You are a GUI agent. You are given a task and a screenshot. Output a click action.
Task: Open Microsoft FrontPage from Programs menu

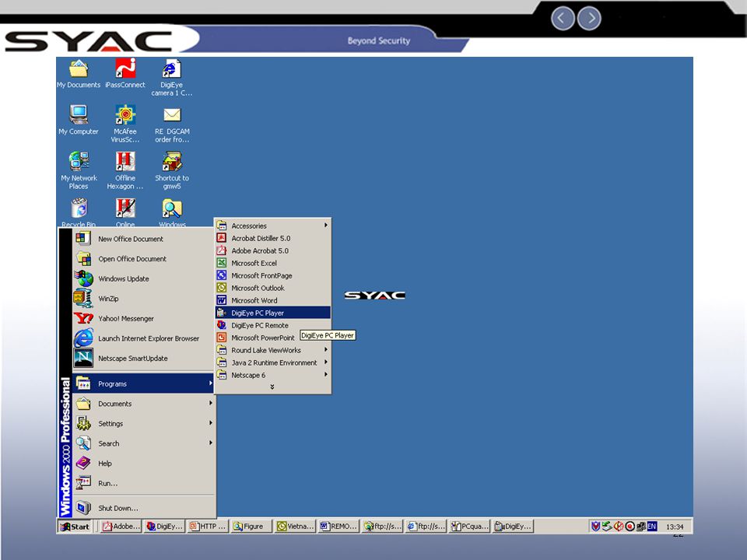point(272,275)
